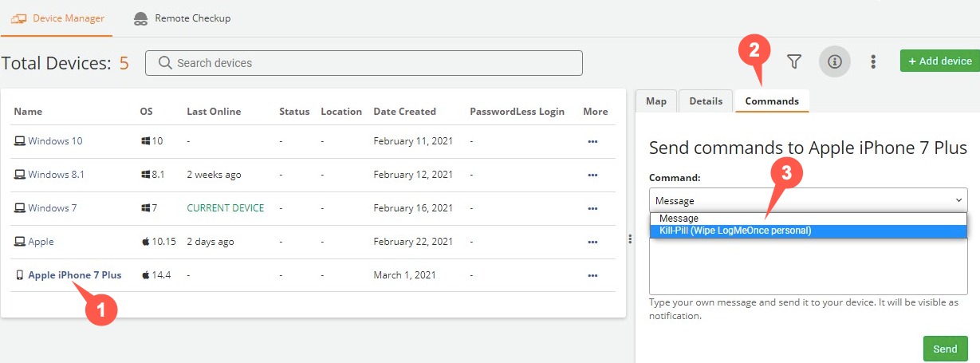This screenshot has width=980, height=363.
Task: Open More options for Windows 8.1 row
Action: [x=592, y=175]
